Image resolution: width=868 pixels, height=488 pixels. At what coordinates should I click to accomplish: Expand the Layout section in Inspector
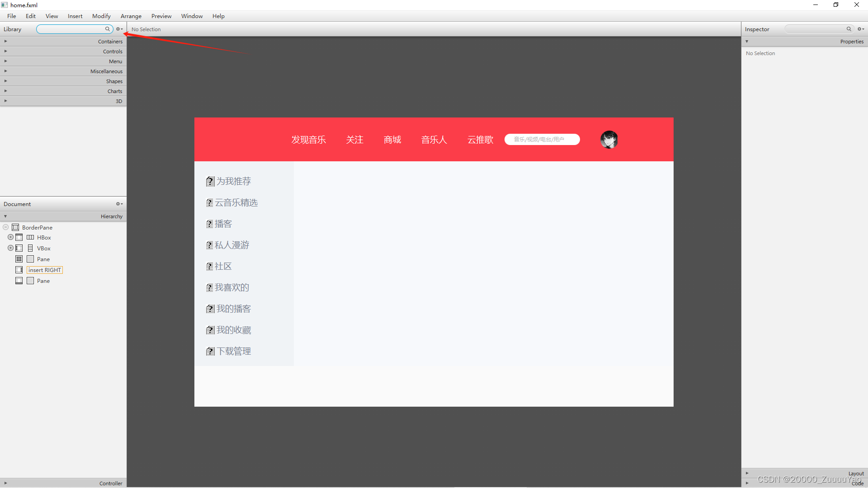[x=747, y=473]
